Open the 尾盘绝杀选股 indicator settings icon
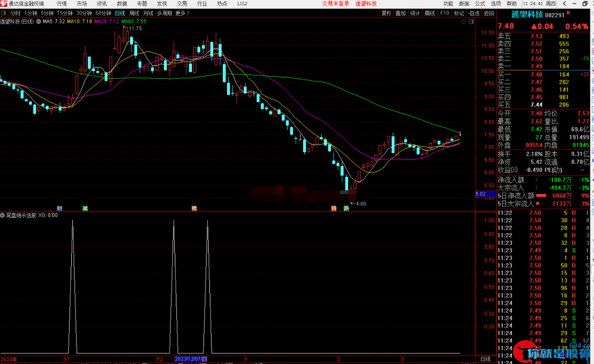The height and width of the screenshot is (364, 594). pyautogui.click(x=2, y=215)
